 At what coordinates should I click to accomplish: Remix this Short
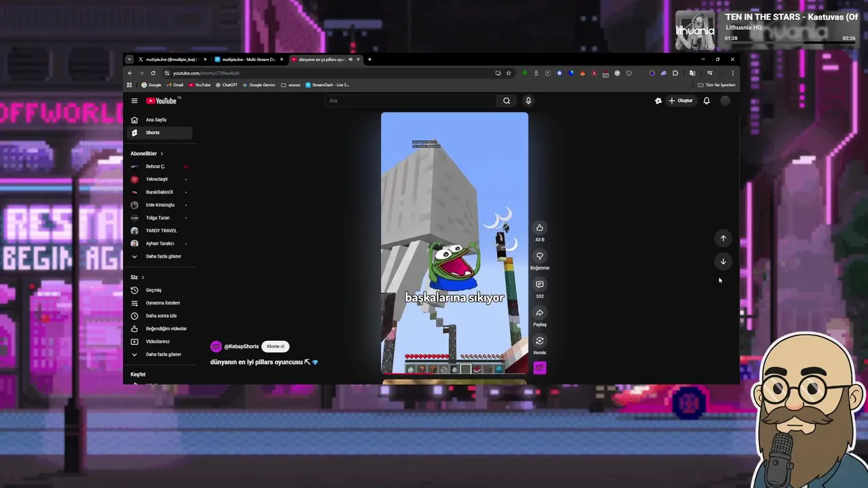(540, 342)
